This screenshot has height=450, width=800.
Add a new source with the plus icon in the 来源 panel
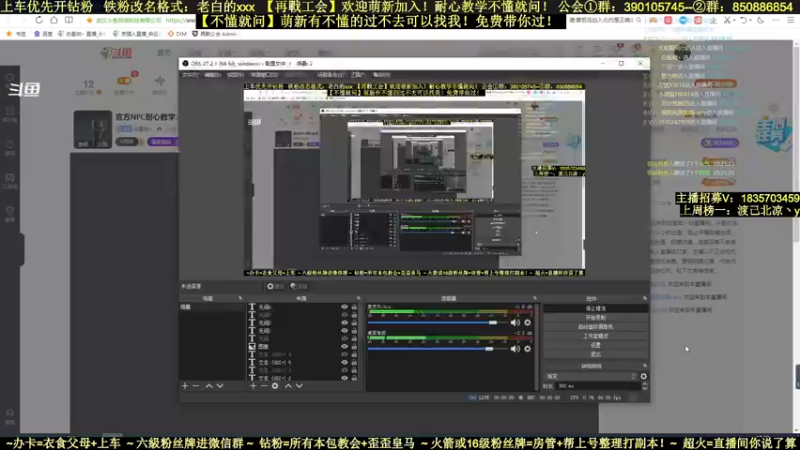click(x=253, y=386)
